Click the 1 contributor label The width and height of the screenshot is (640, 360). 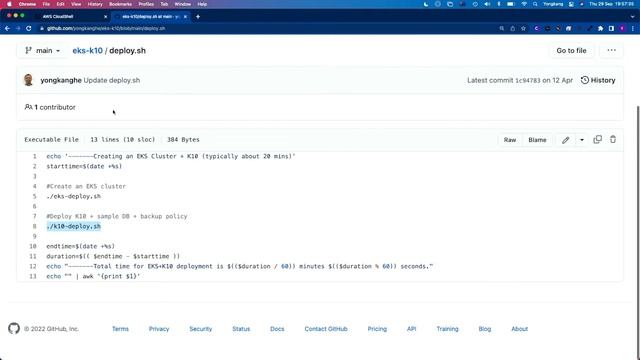[50, 107]
